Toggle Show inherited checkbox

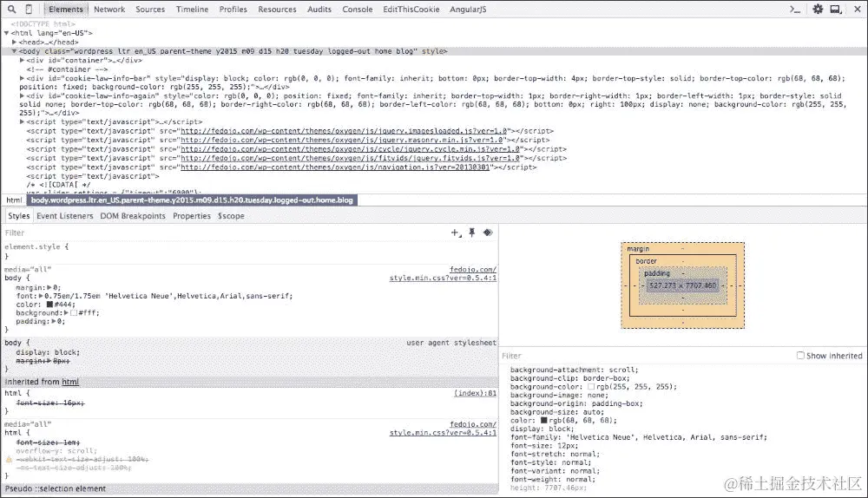pos(800,355)
